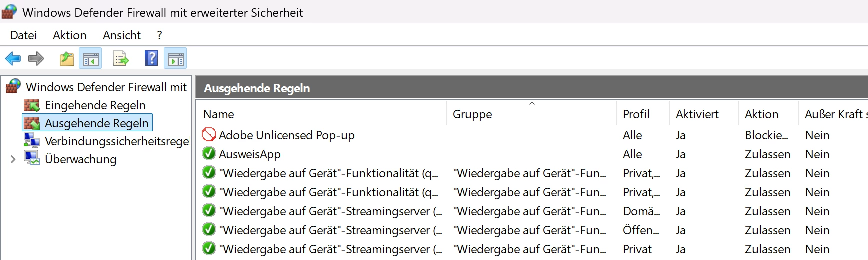
Task: Go forward with the gray arrow
Action: click(36, 59)
